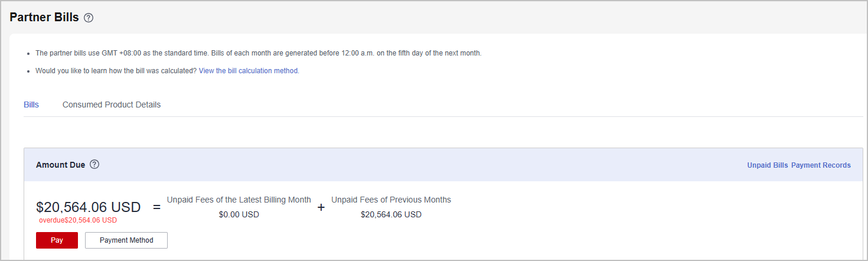868x261 pixels.
Task: Switch to the Bills tab
Action: click(x=31, y=105)
